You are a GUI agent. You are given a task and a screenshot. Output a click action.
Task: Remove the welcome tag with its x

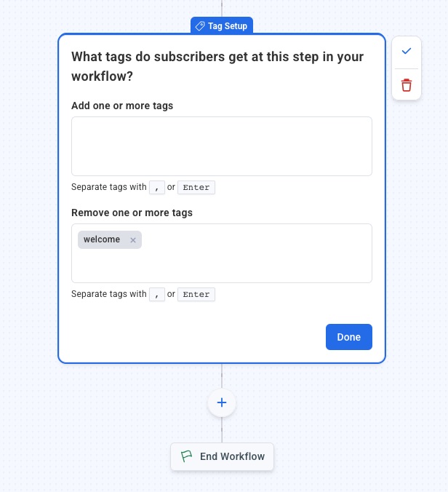point(133,240)
